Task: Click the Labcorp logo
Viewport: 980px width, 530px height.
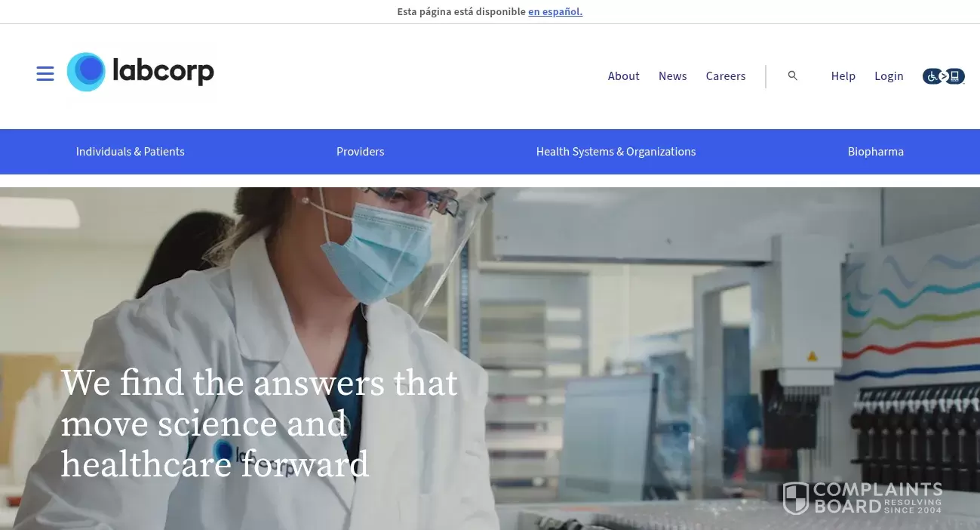Action: click(x=141, y=72)
